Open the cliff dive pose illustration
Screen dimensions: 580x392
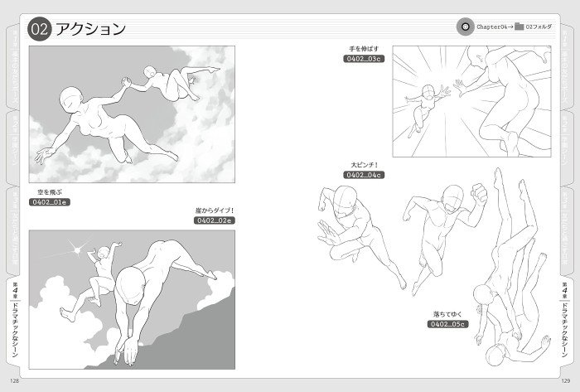pos(133,300)
